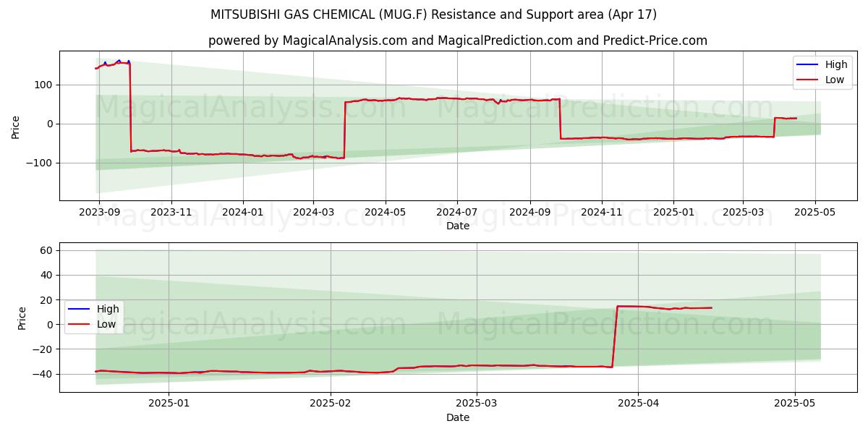Click top chart date tick '2024-09'
The image size is (868, 434).
pyautogui.click(x=530, y=213)
